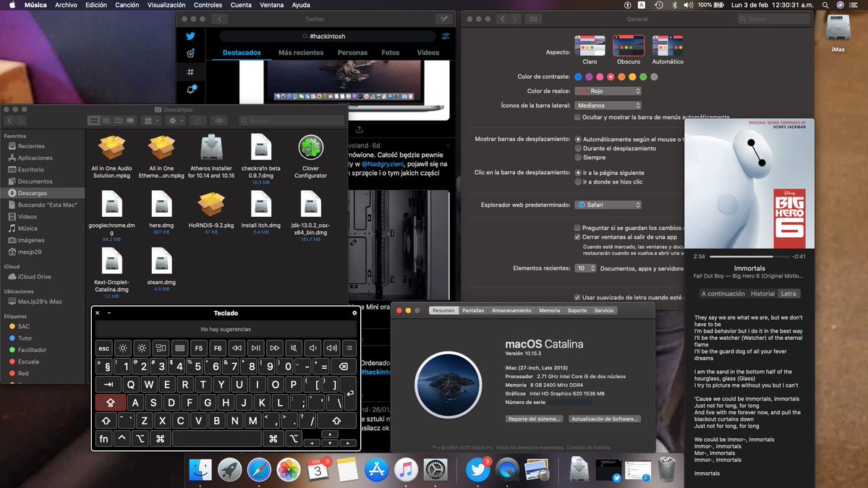
Task: Uncheck 'Usar suavizado de letra' checkbox
Action: [577, 297]
